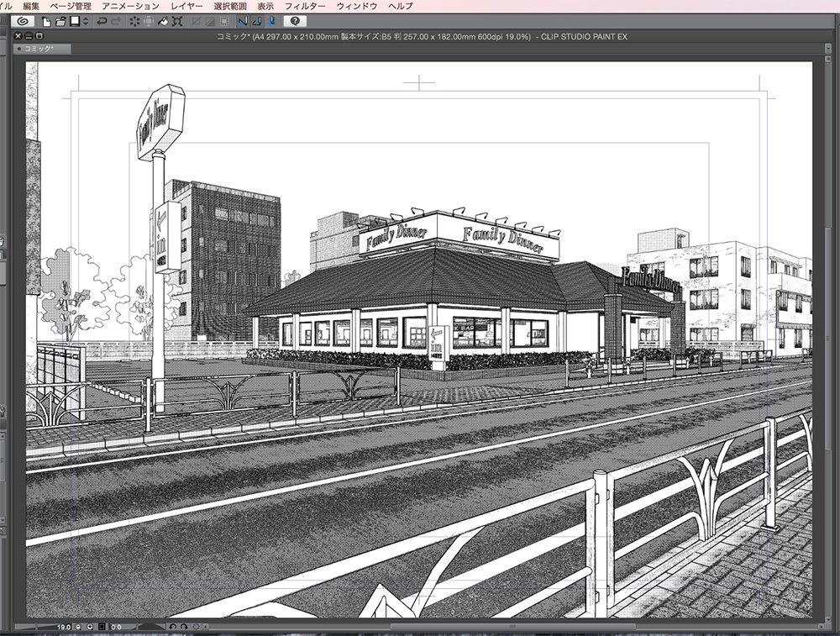The image size is (840, 636).
Task: Click the Invert selection icon
Action: tap(210, 22)
